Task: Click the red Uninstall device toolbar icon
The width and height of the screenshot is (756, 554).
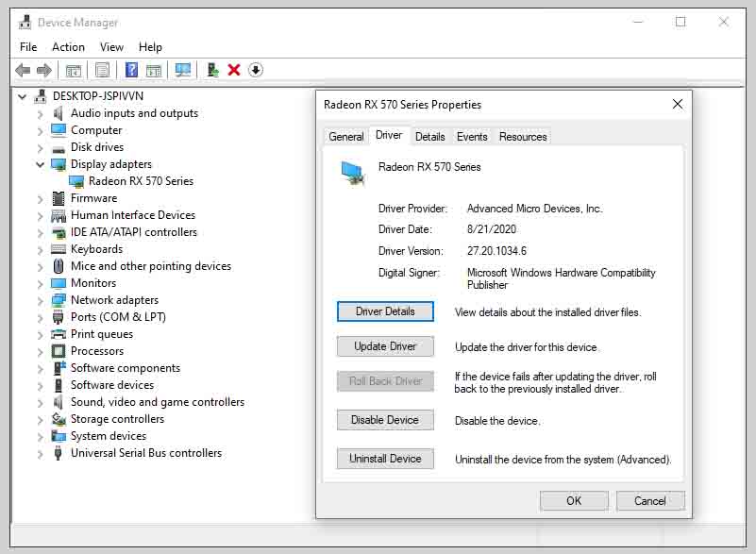Action: pos(234,69)
